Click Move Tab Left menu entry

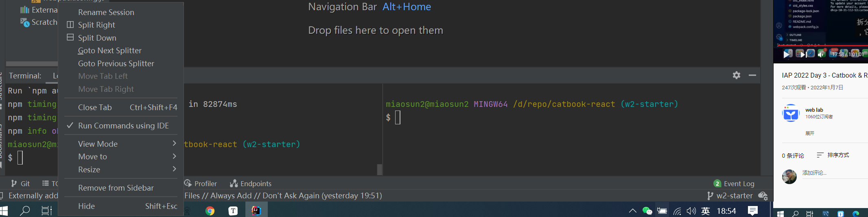tap(103, 76)
